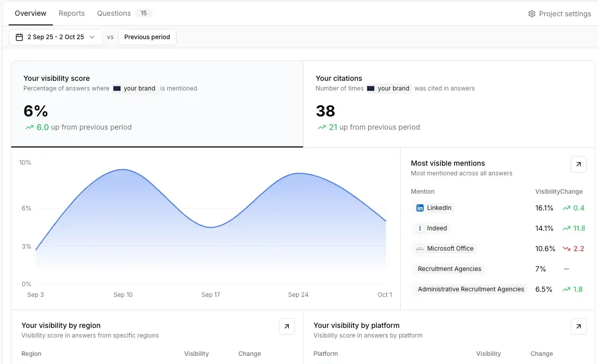Click the chart dip near Sep 17
Screen dimensions: 598x364
click(x=211, y=227)
